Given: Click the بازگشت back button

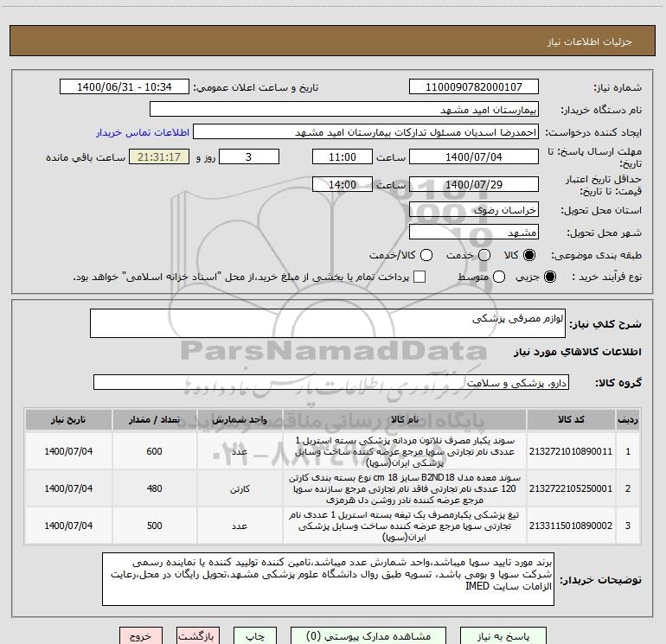Looking at the screenshot, I should [198, 636].
